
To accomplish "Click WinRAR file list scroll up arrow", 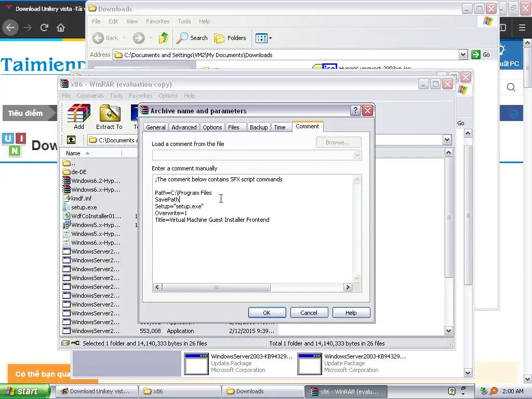I will pos(448,153).
